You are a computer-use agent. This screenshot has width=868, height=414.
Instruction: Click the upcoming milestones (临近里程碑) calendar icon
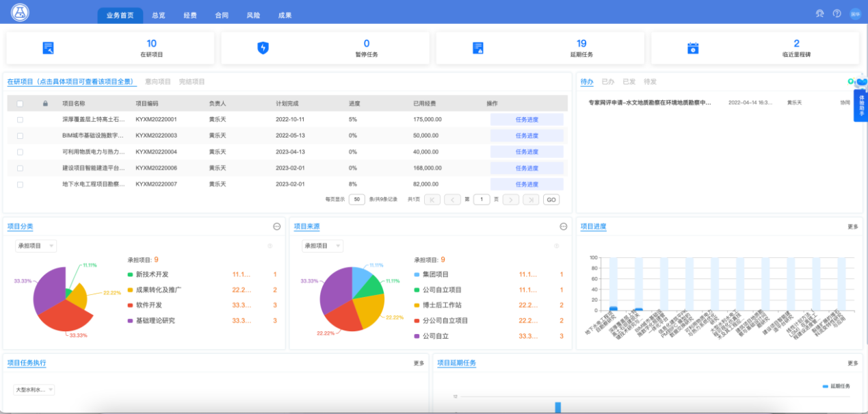click(693, 48)
